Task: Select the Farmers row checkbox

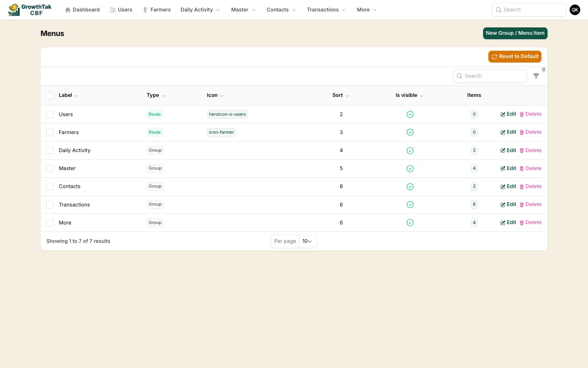Action: click(50, 132)
